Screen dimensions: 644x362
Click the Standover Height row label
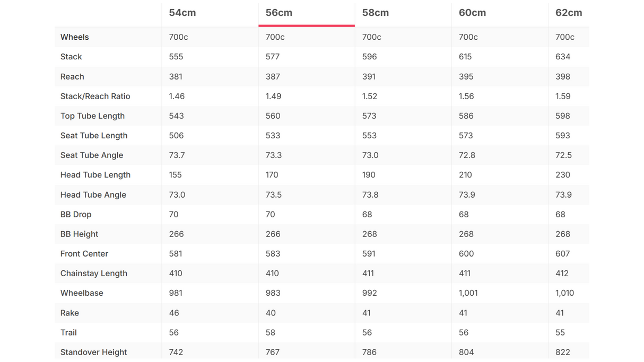pos(94,352)
